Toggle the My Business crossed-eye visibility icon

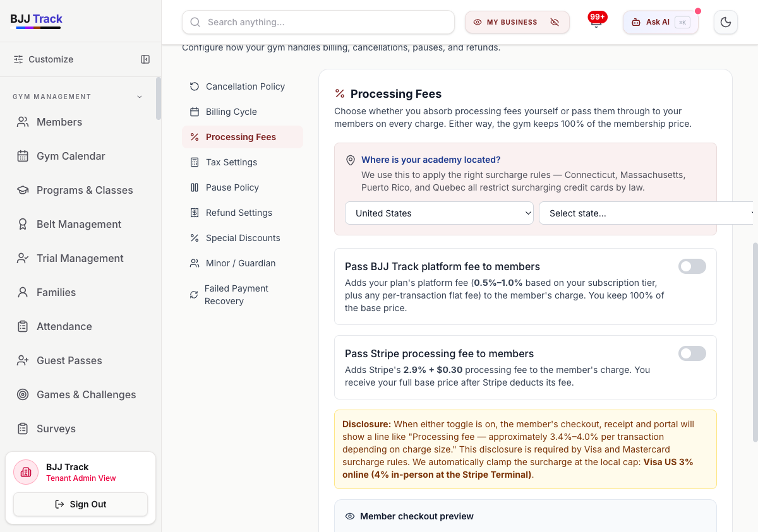coord(555,22)
